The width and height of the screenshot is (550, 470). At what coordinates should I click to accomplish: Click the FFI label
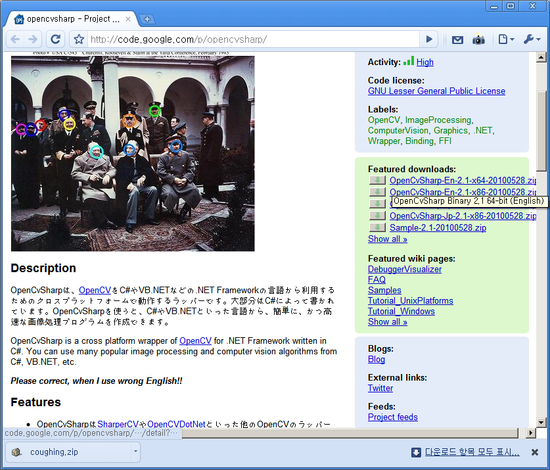(x=445, y=141)
